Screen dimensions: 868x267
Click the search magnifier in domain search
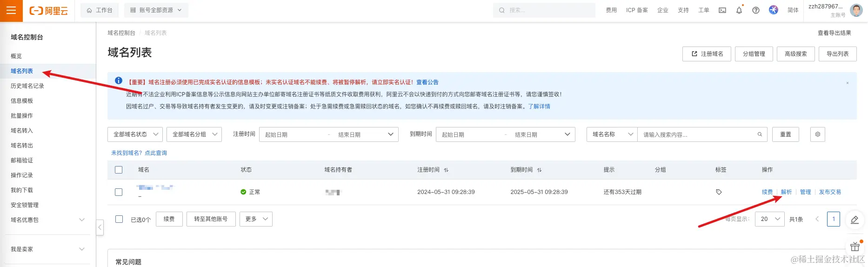point(760,134)
